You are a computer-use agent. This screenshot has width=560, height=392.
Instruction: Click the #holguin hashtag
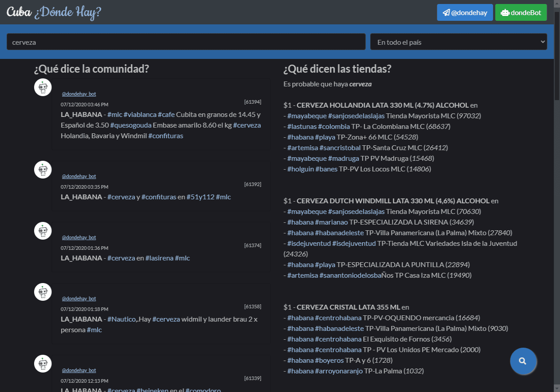300,169
